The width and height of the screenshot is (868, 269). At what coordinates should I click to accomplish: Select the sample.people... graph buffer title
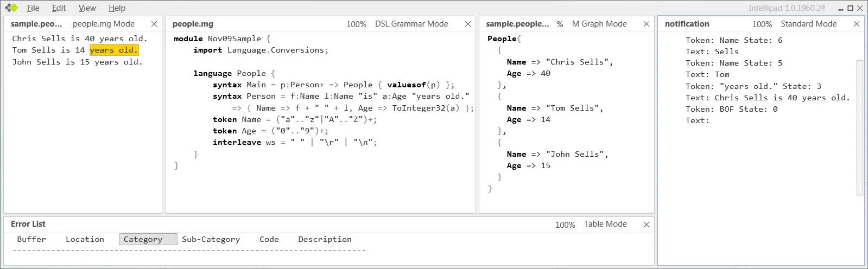pyautogui.click(x=517, y=24)
